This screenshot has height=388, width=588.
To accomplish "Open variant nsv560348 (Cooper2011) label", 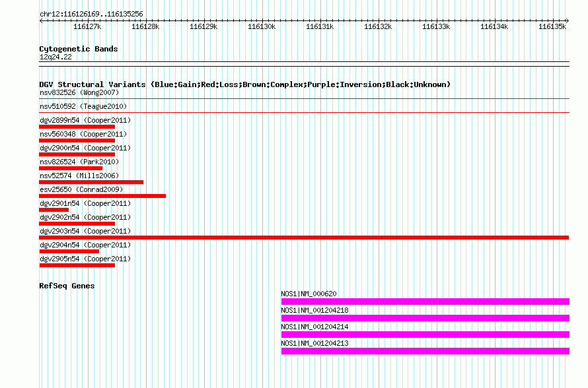I will pyautogui.click(x=83, y=134).
